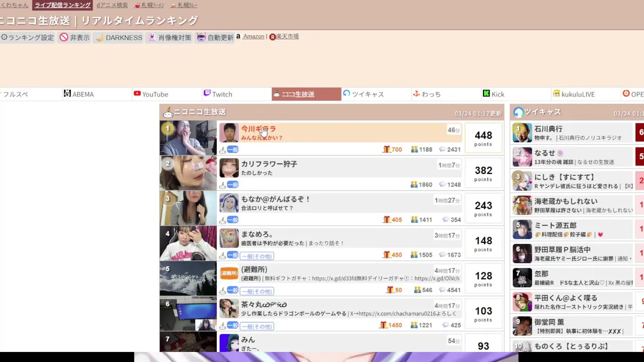Click the Twitch logo icon in the tabs
The height and width of the screenshot is (362, 644).
tap(207, 94)
